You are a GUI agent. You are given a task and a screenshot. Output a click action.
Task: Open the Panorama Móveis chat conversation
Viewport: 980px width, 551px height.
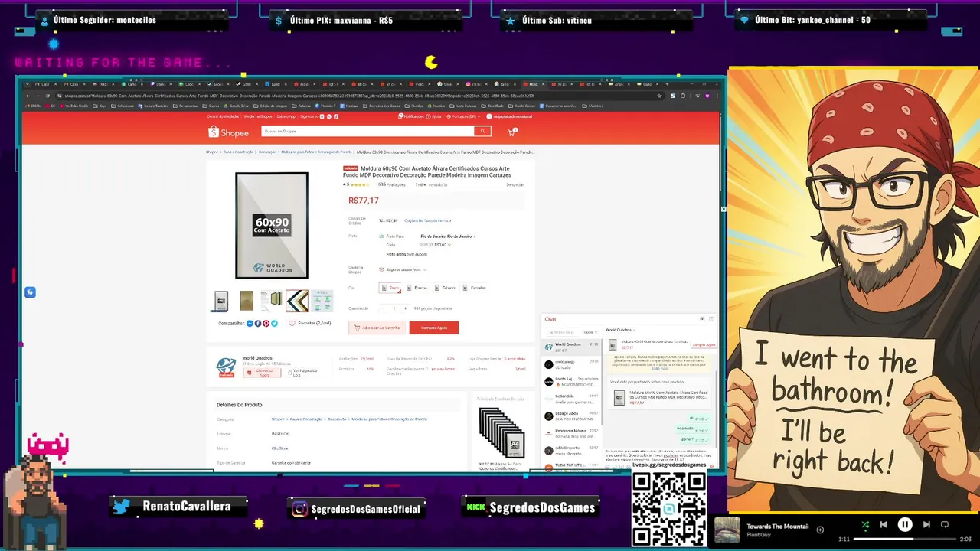pyautogui.click(x=572, y=433)
